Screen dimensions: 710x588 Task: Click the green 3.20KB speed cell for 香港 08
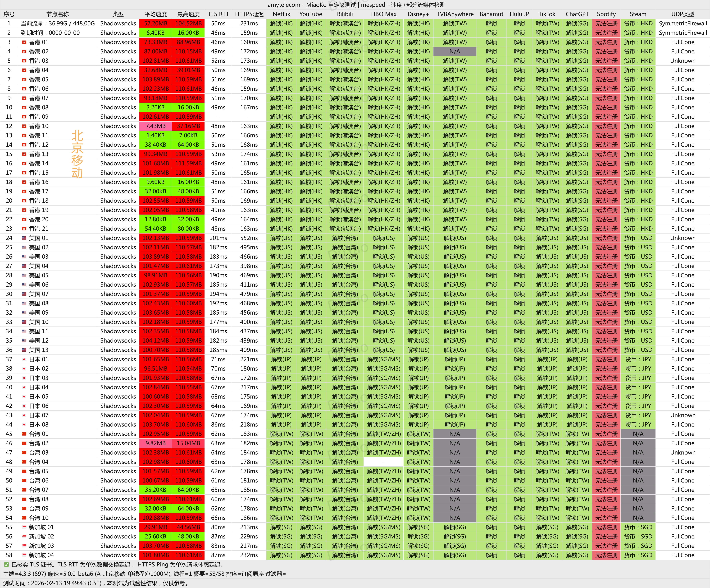tap(155, 108)
